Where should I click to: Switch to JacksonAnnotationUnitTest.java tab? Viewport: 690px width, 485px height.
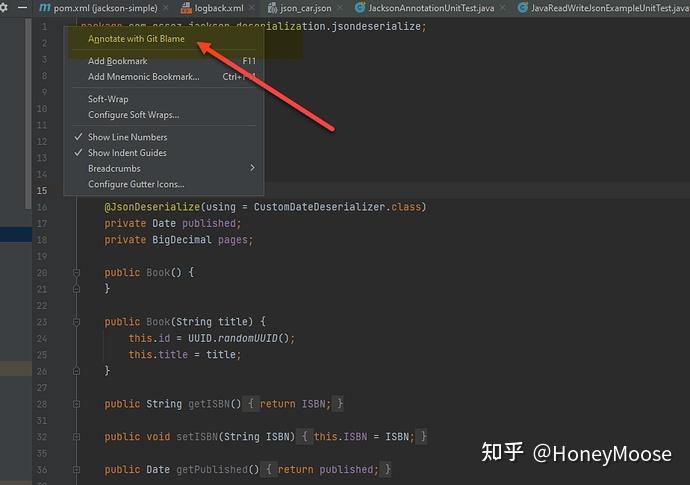pos(431,8)
